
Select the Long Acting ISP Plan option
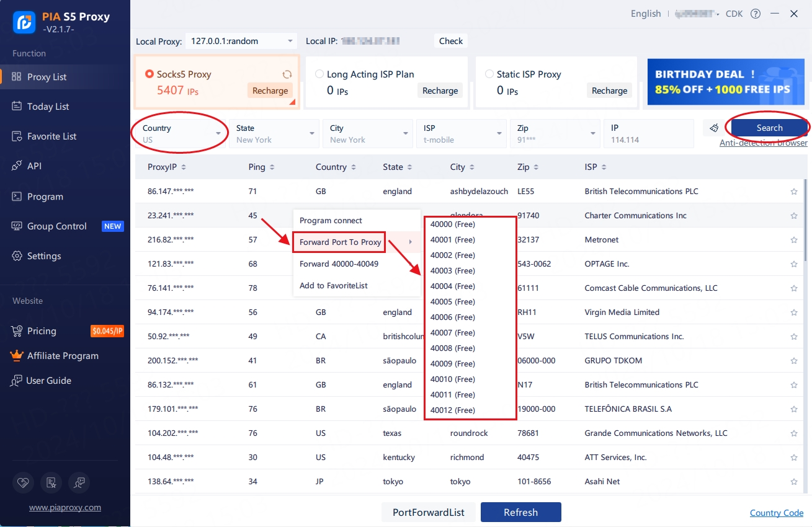coord(319,74)
